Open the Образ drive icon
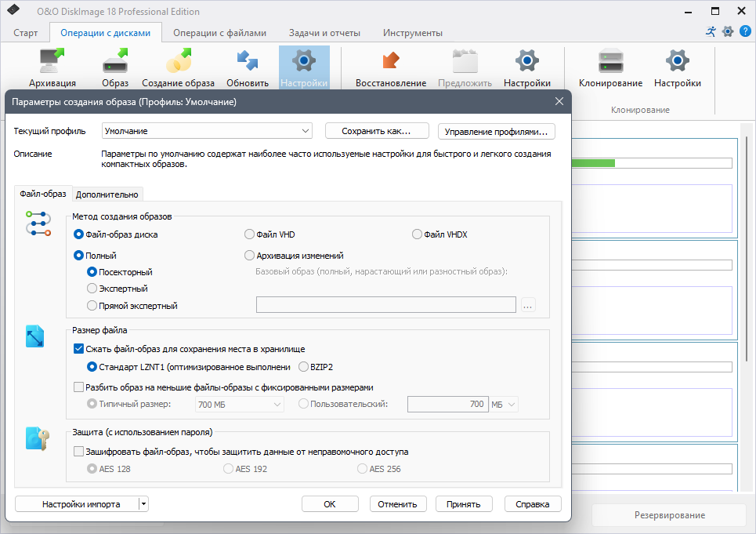 click(x=115, y=61)
